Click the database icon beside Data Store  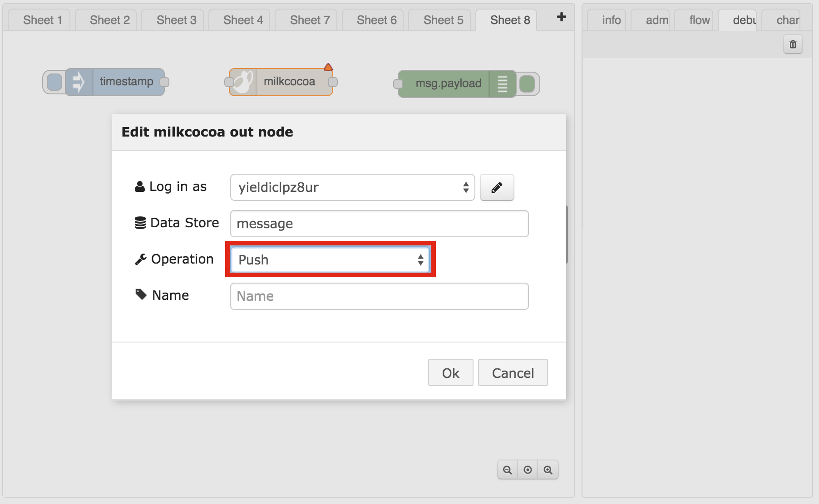coord(140,222)
